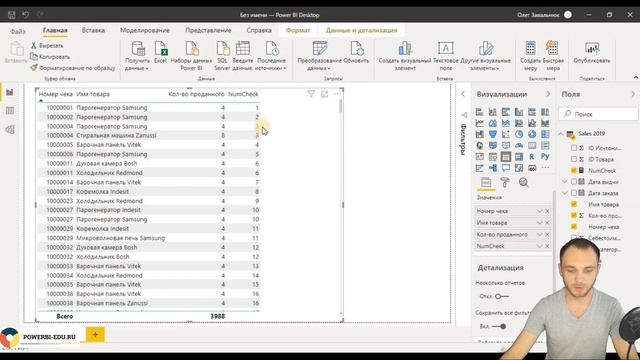Select the stacked bar chart visual
The image size is (640, 360).
click(480, 112)
